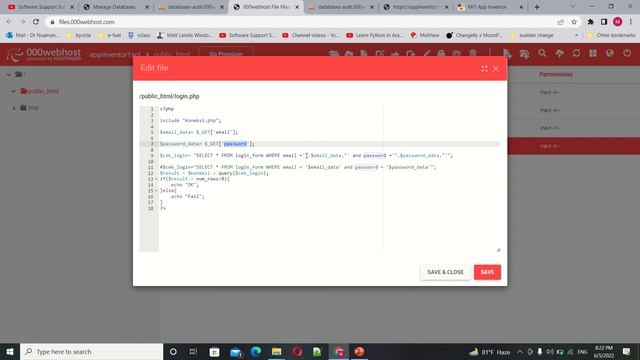Switch to https://appinventor tab

pyautogui.click(x=416, y=7)
